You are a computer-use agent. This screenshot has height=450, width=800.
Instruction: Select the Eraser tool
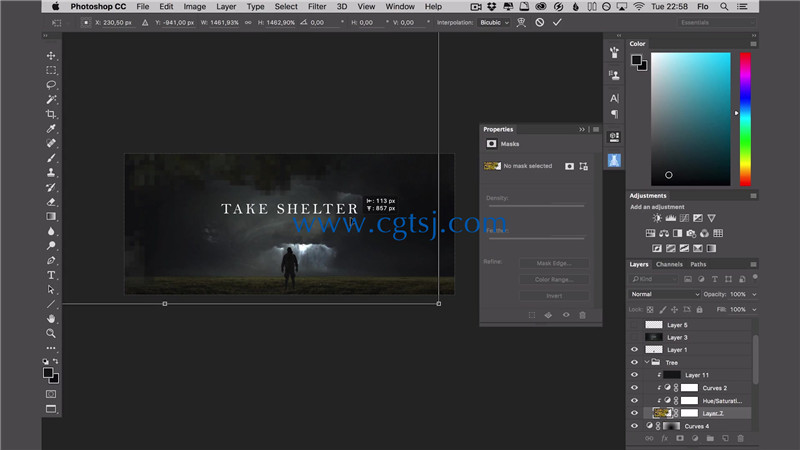51,202
